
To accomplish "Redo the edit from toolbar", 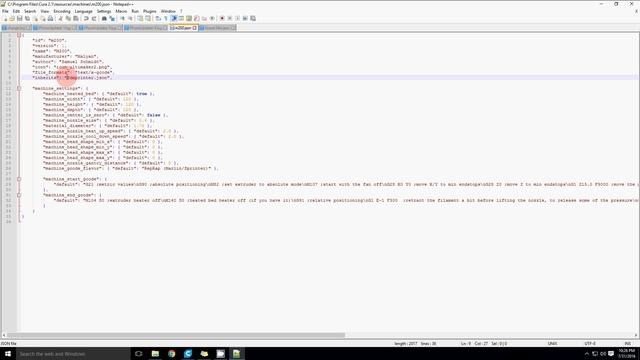I will [94, 18].
